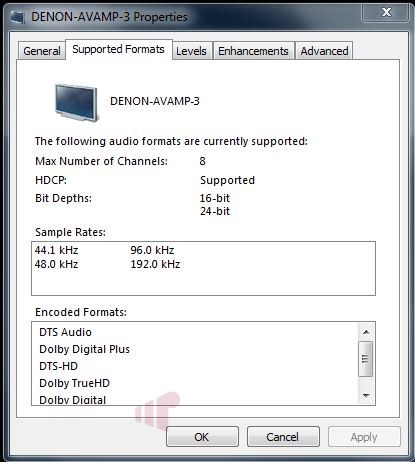Open the Levels tab
415x462 pixels.
[x=191, y=51]
